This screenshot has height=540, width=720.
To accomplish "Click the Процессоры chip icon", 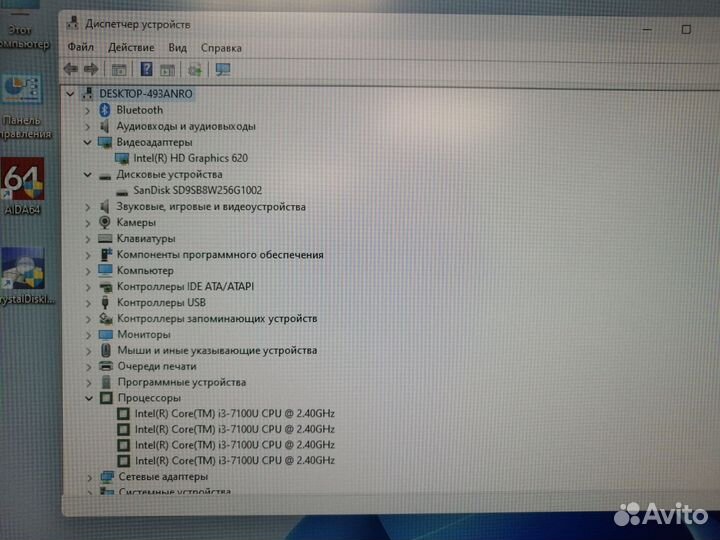I will (106, 398).
